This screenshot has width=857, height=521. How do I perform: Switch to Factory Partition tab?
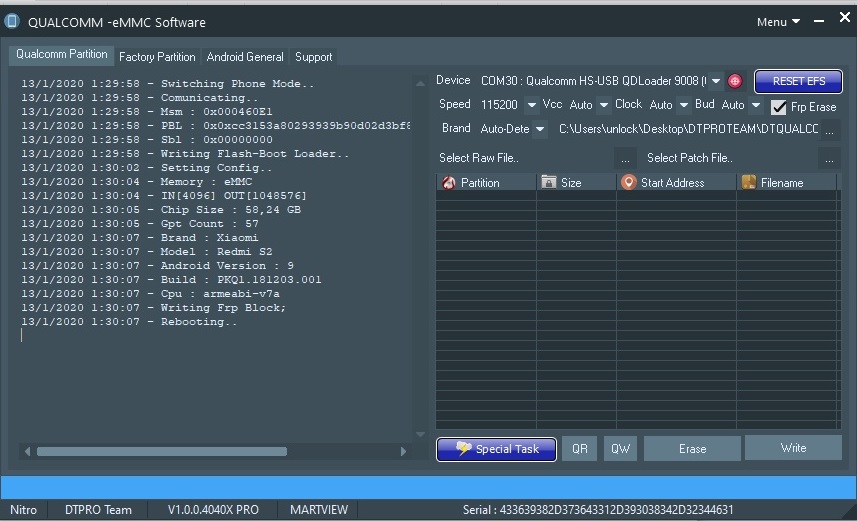157,57
